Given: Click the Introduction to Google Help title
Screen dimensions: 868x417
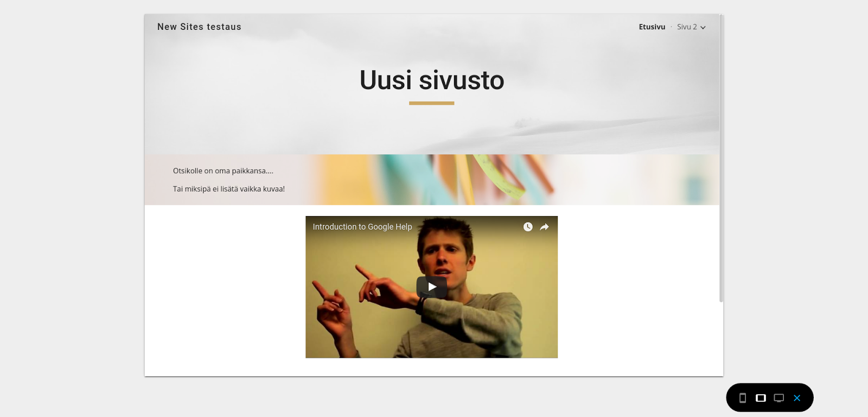Looking at the screenshot, I should [x=362, y=227].
